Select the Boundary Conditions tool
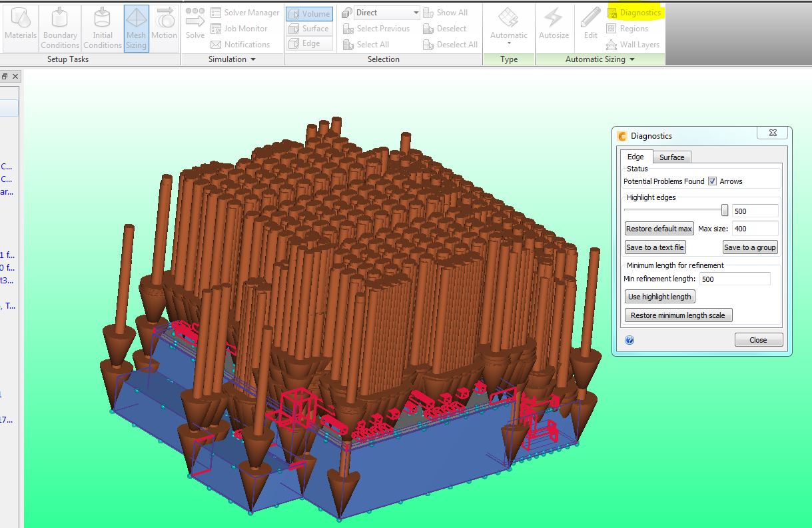This screenshot has height=528, width=812. pyautogui.click(x=60, y=27)
